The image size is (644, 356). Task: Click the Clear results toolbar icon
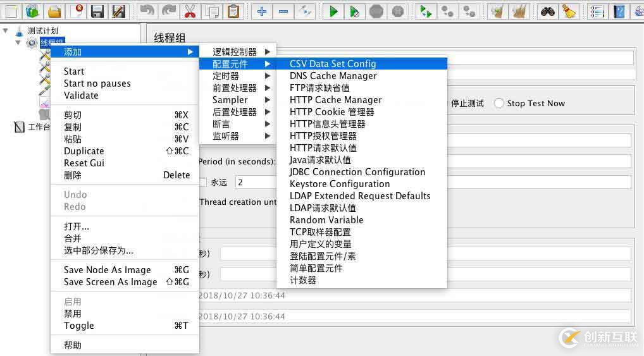tap(497, 11)
